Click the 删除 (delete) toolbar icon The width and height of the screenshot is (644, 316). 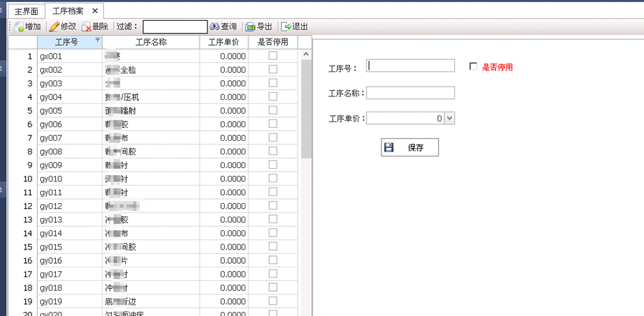pyautogui.click(x=87, y=27)
